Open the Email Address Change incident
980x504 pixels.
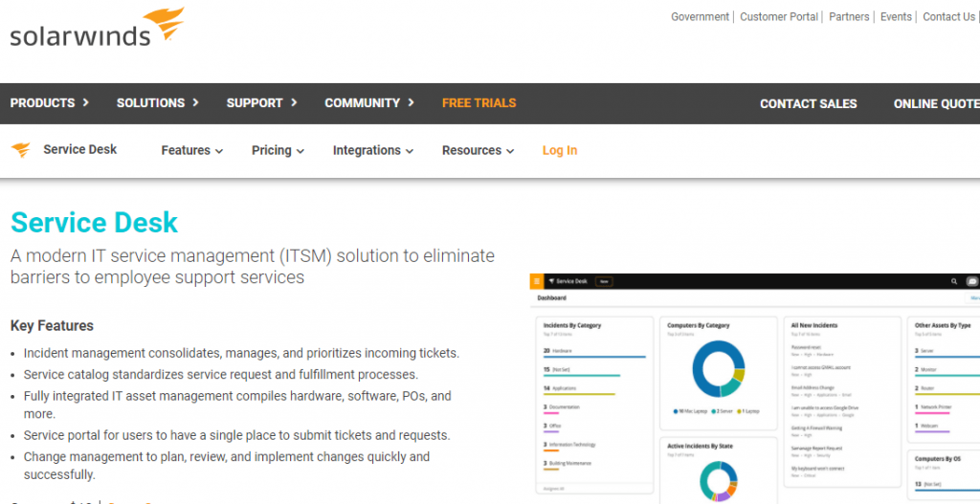coord(822,390)
